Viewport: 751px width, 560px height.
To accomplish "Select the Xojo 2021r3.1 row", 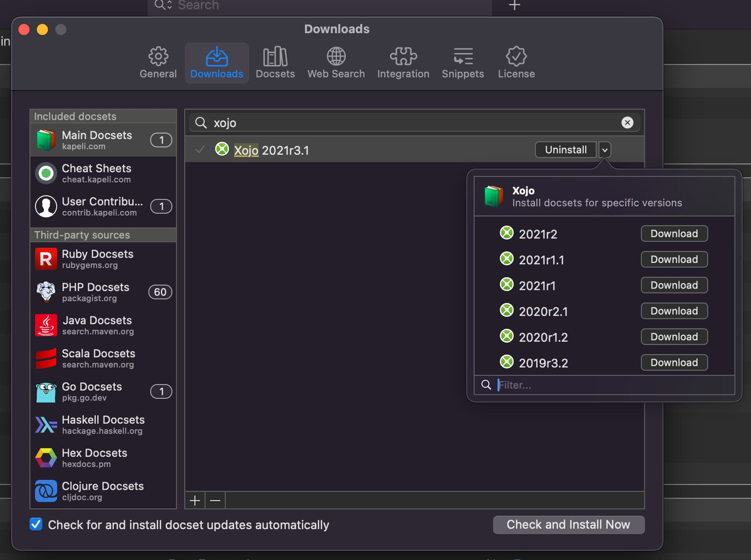I will [x=414, y=149].
